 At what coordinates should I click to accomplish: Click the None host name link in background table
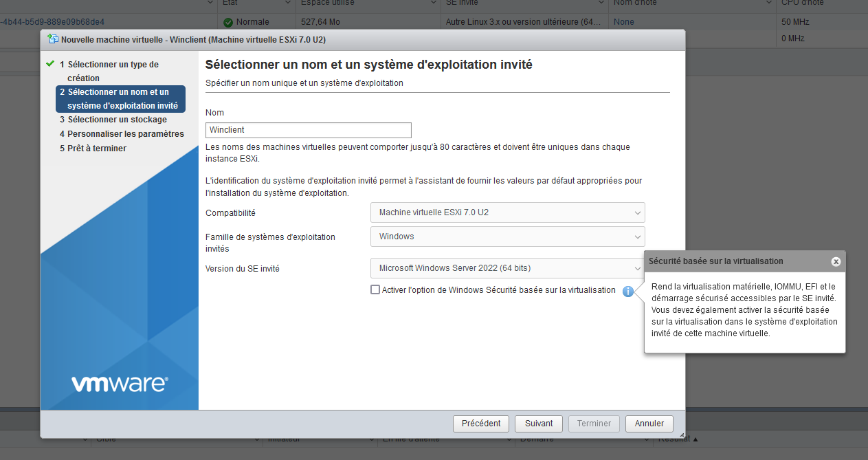coord(624,22)
